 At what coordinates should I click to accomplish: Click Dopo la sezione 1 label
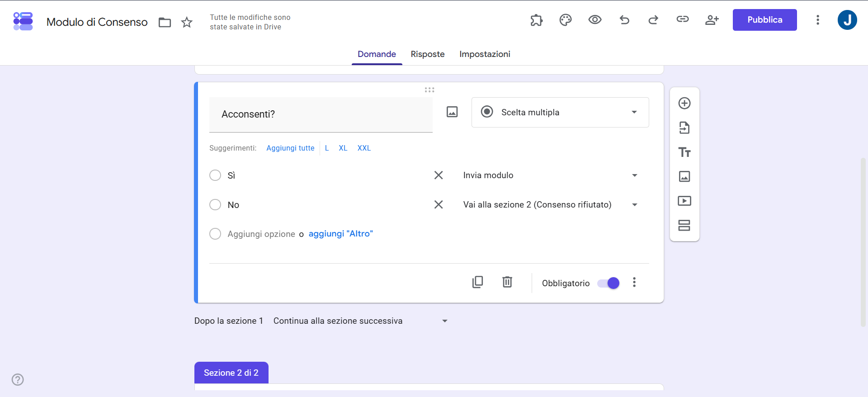click(229, 321)
